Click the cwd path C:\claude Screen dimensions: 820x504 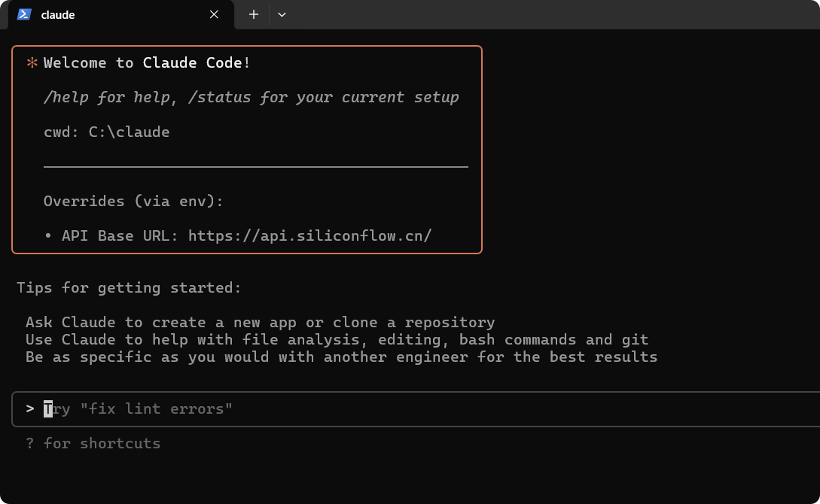point(129,132)
